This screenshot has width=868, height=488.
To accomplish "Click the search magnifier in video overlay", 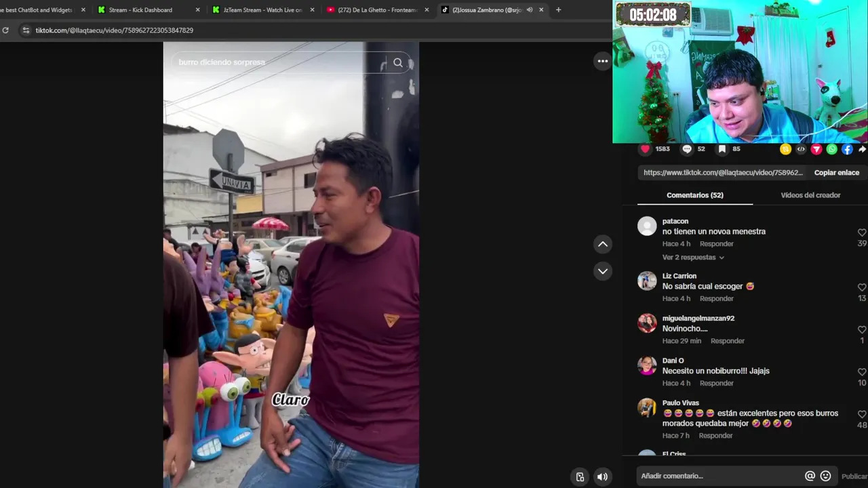I will click(x=398, y=62).
